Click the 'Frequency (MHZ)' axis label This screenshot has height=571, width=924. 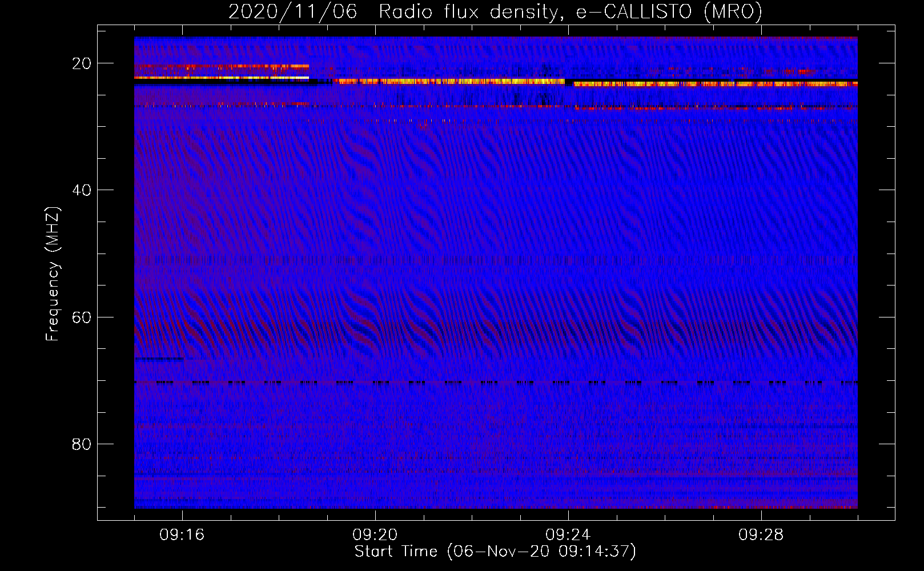point(53,274)
